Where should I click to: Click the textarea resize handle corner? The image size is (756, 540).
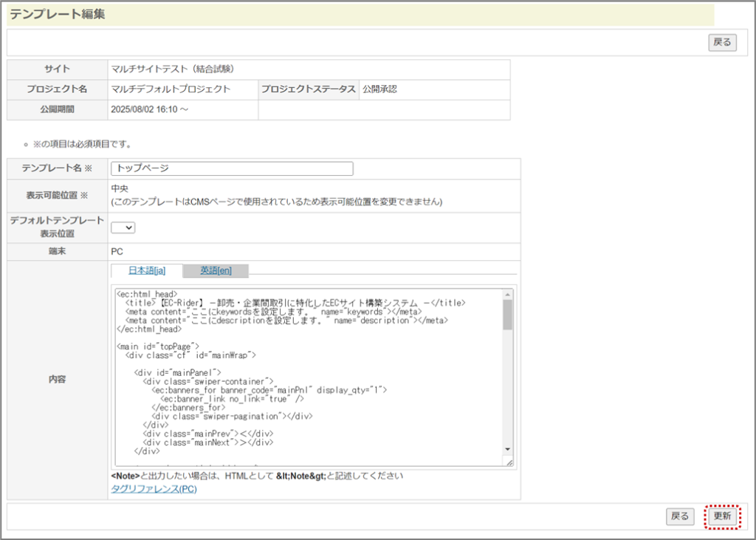point(508,462)
